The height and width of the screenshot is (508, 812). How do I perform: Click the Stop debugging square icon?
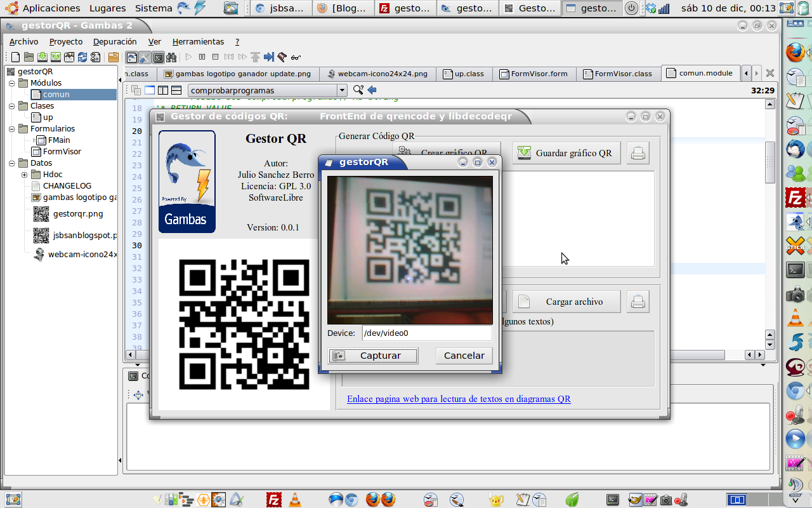coord(215,57)
